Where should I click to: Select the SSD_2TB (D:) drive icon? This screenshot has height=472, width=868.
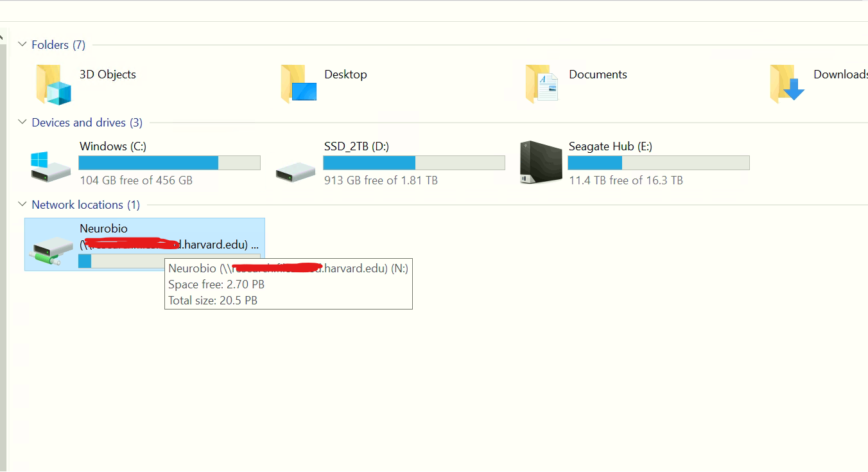pyautogui.click(x=295, y=171)
